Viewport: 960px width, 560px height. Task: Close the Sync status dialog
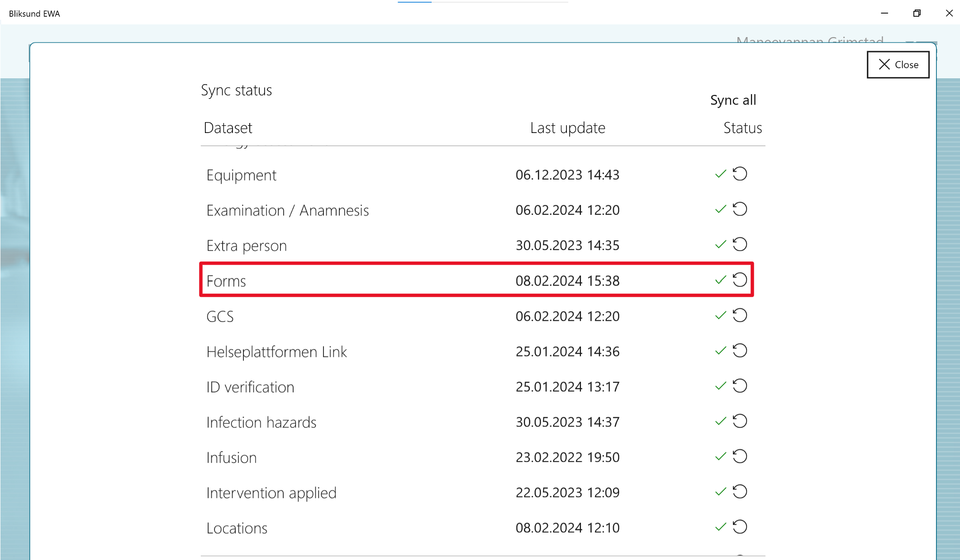898,65
